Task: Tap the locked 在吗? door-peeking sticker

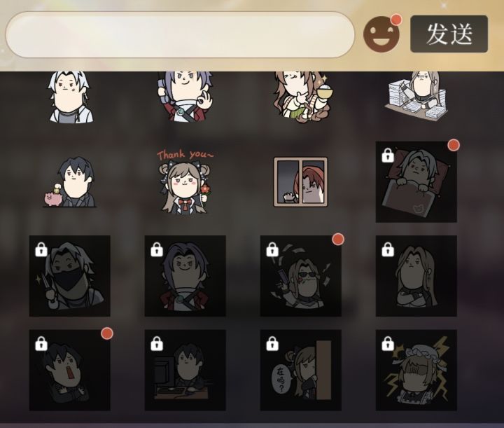Action: pyautogui.click(x=300, y=370)
